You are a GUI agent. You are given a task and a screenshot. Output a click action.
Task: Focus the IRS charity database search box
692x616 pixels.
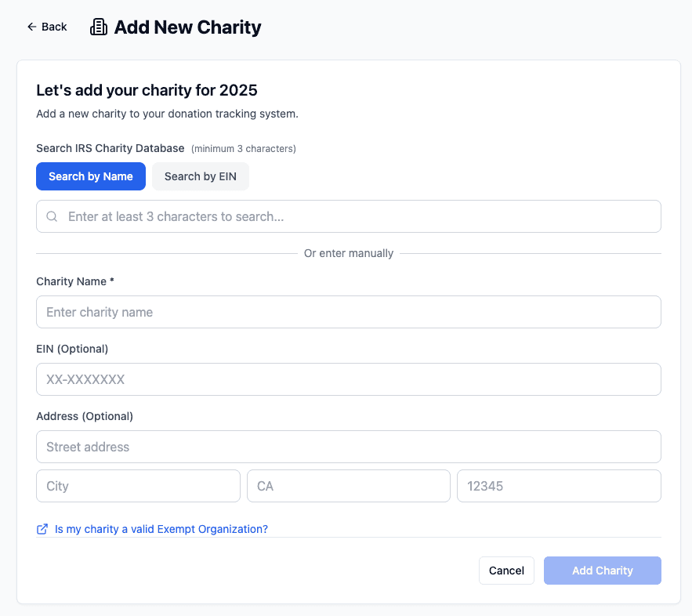pyautogui.click(x=360, y=216)
